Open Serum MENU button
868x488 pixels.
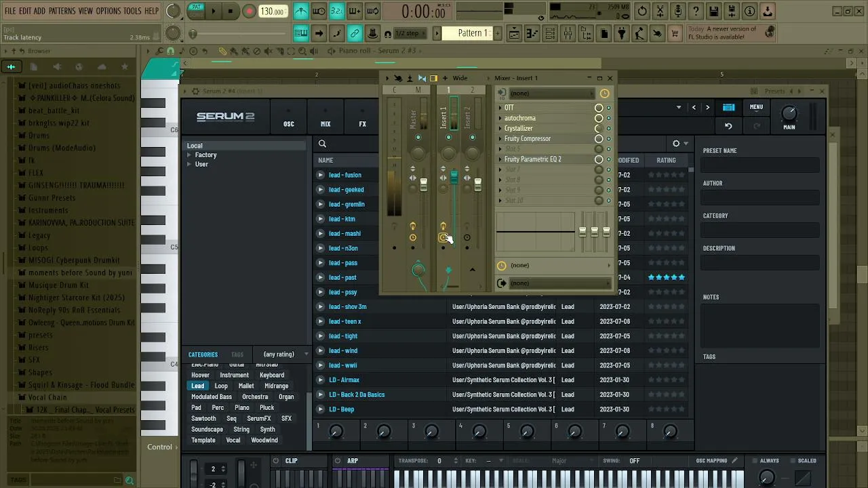click(x=756, y=107)
